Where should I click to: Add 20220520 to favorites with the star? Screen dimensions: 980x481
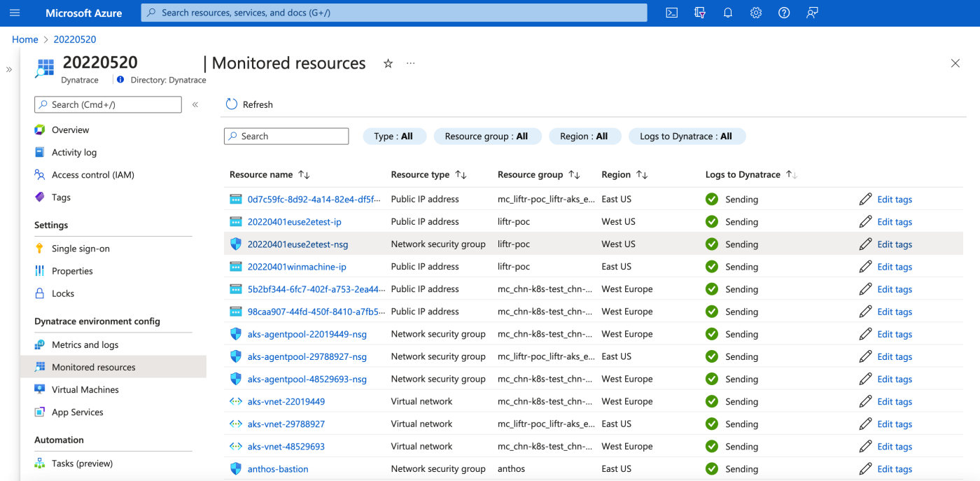click(388, 63)
